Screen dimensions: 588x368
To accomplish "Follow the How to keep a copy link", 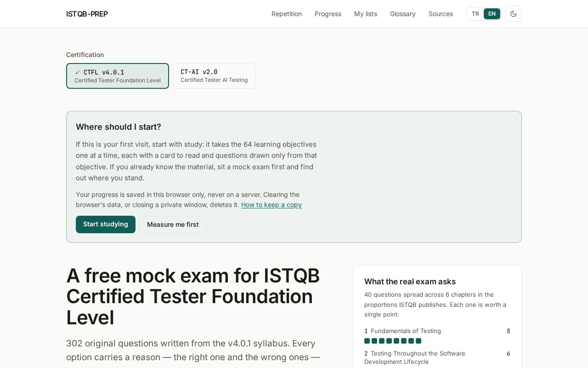I will [271, 205].
